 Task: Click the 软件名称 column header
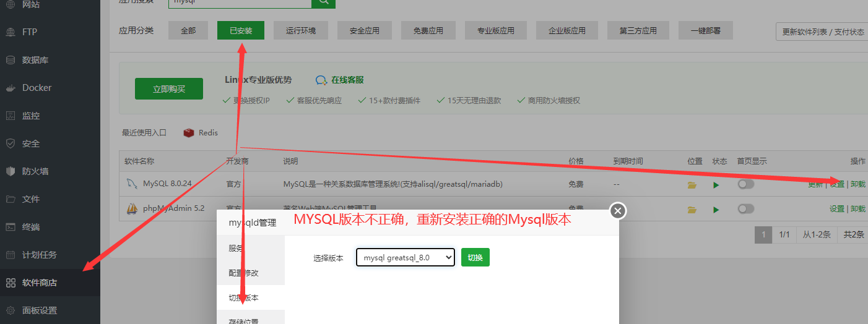click(139, 161)
